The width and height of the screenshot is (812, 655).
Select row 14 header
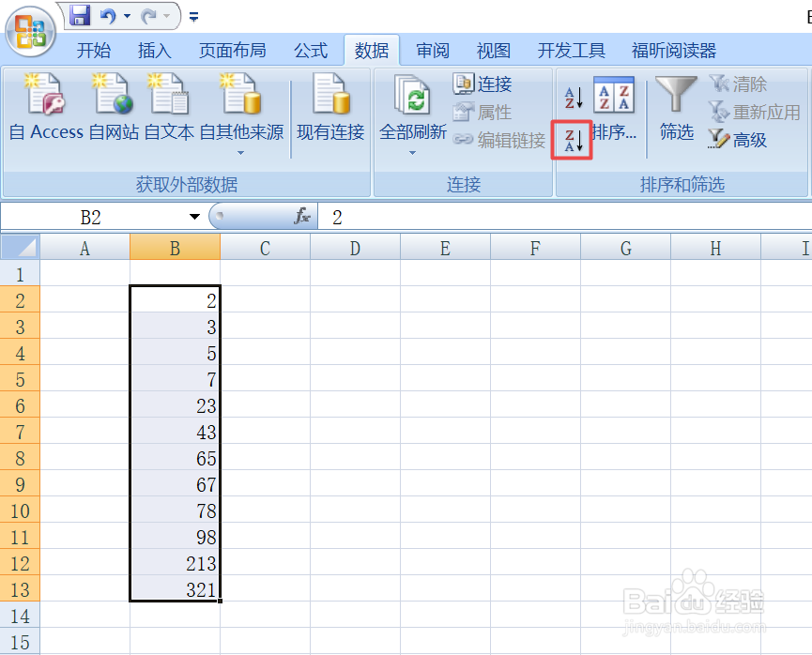21,616
